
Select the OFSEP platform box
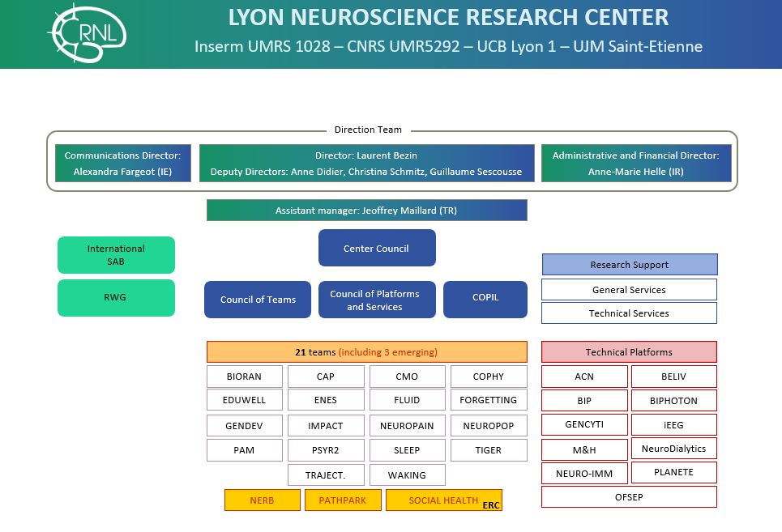(x=630, y=497)
